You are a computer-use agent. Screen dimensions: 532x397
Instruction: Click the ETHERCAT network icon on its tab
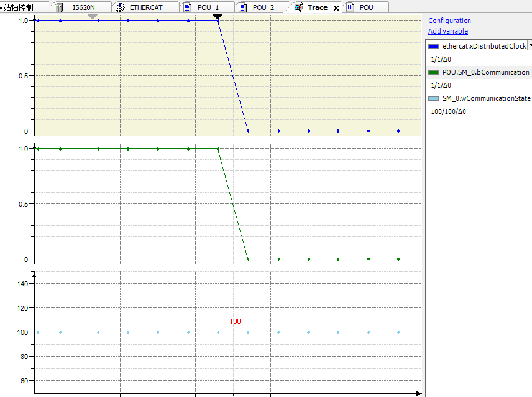coord(119,7)
